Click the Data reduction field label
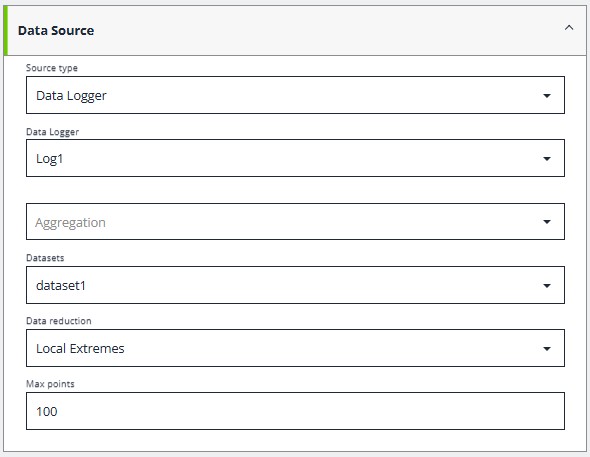 (59, 321)
